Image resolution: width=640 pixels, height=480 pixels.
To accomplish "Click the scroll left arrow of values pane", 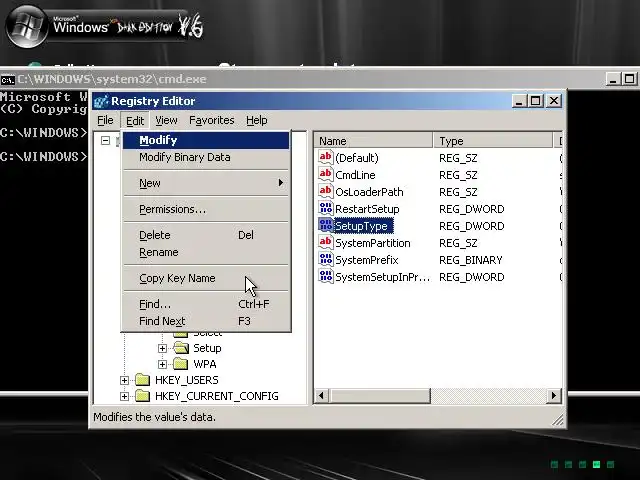I will coord(321,396).
